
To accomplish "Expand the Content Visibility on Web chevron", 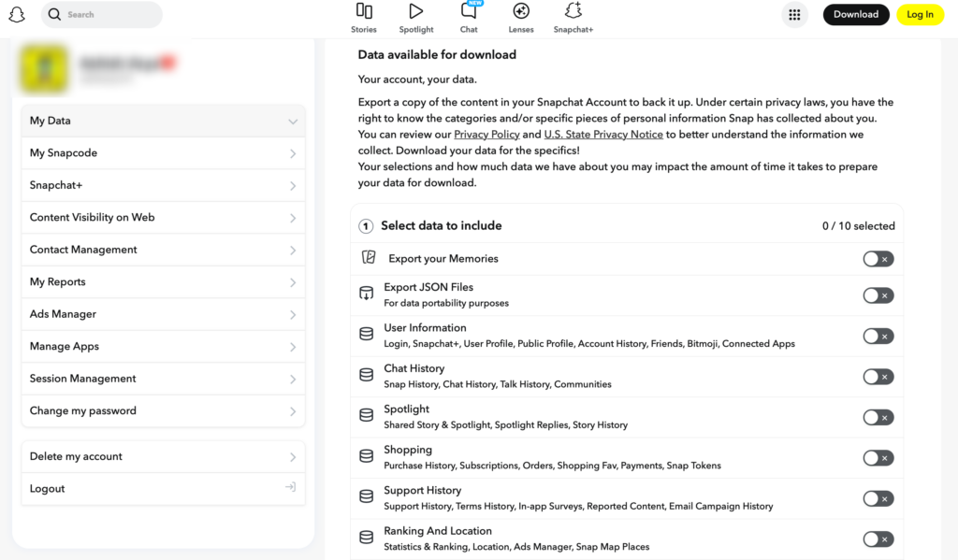I will [x=293, y=219].
